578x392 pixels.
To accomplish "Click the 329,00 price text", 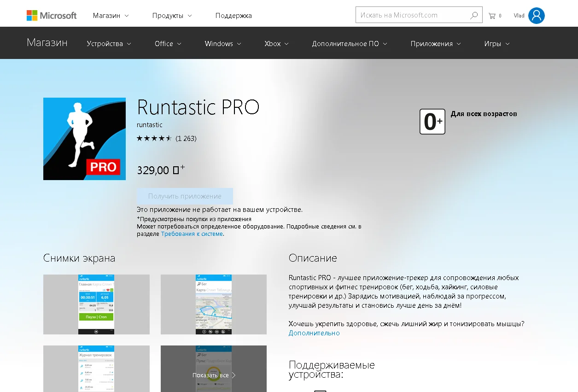I will (161, 170).
